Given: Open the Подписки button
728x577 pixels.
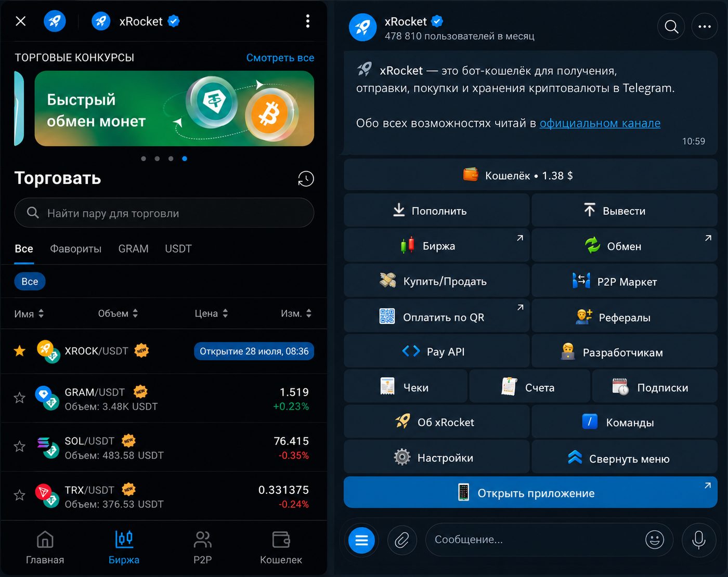Looking at the screenshot, I should pos(655,387).
